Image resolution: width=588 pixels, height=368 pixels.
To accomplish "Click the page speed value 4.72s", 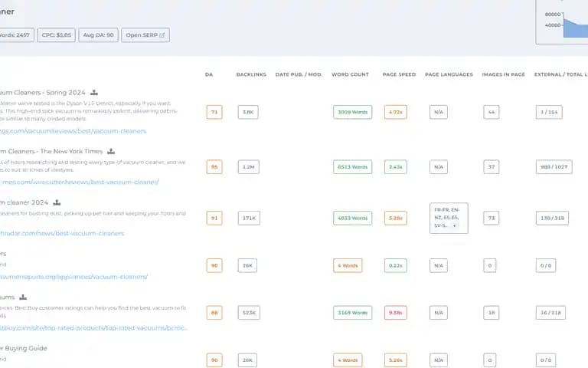I will (396, 112).
